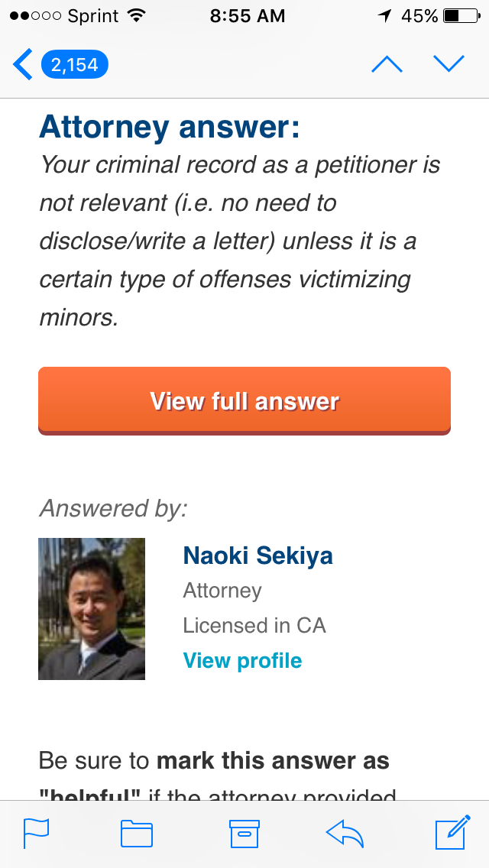Viewport: 489px width, 868px height.
Task: Flag this email
Action: pos(36,833)
